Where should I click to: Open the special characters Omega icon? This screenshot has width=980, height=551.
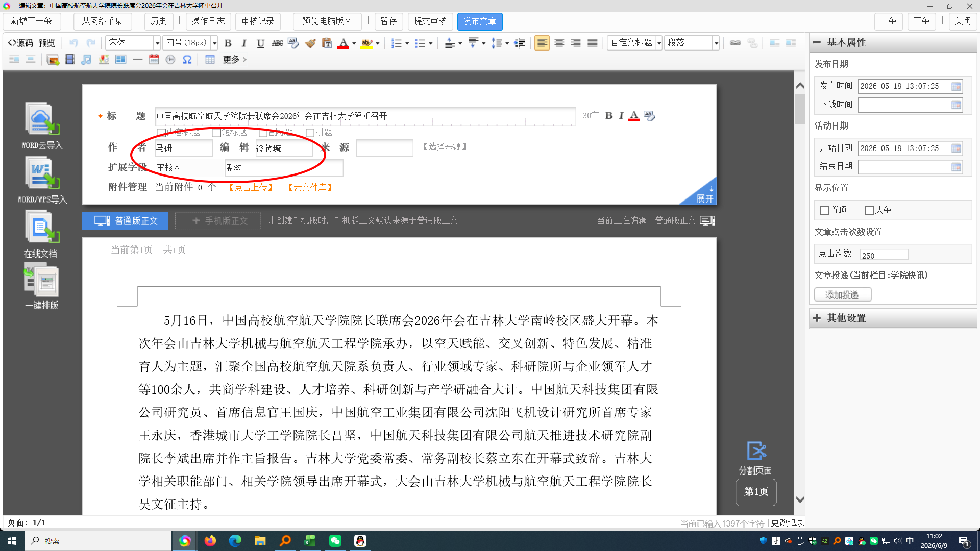pos(187,60)
